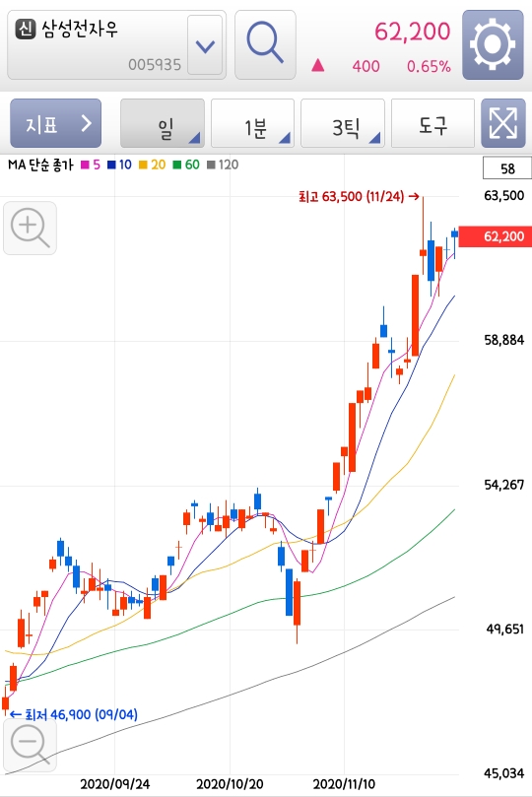Click the 0.65% change percentage
The image size is (532, 797).
[429, 67]
